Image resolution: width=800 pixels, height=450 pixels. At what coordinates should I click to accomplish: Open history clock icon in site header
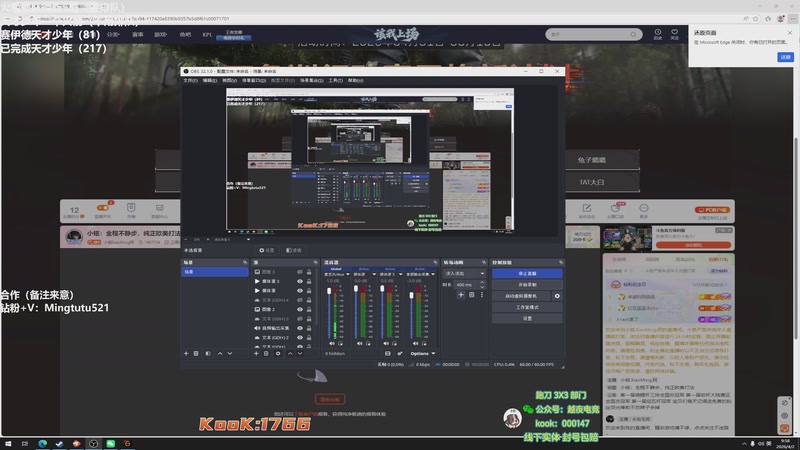[658, 34]
